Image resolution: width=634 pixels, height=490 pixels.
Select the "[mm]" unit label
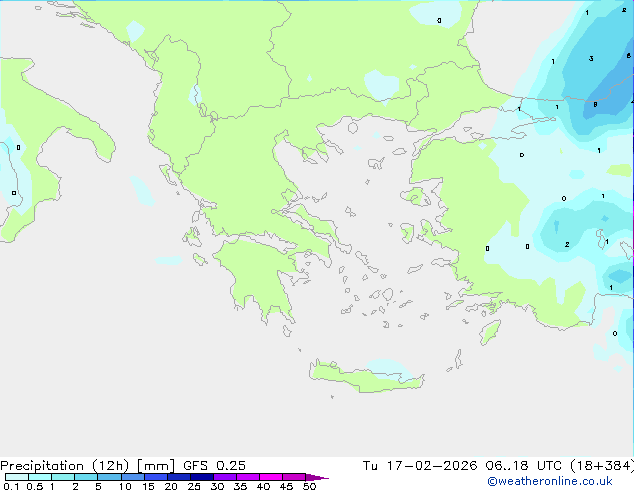tap(156, 466)
